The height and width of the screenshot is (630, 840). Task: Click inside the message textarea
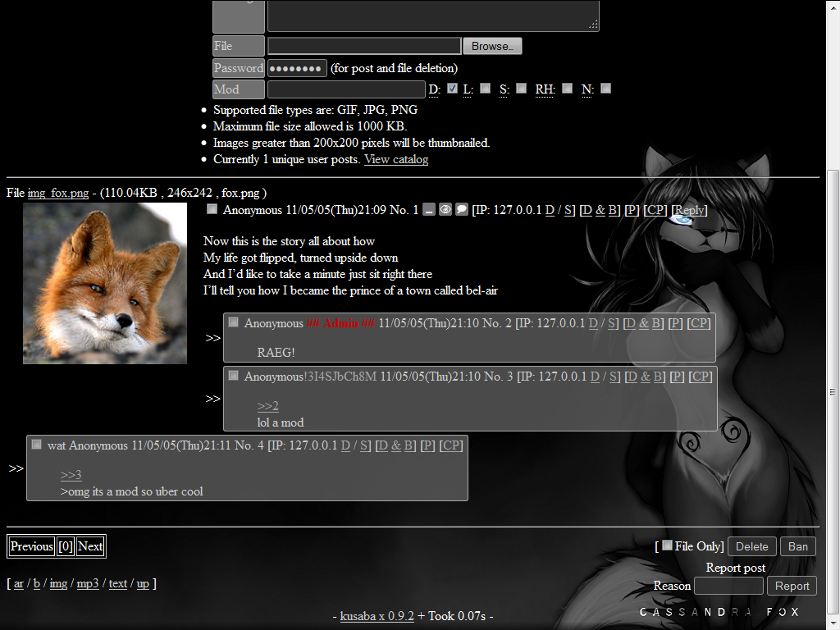[x=433, y=15]
